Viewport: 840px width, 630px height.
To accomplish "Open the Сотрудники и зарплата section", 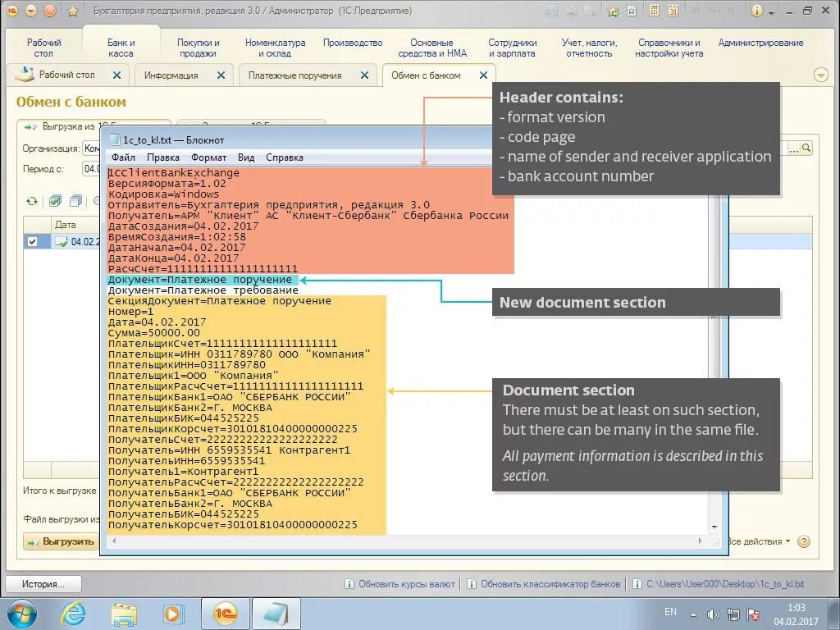I will pyautogui.click(x=512, y=48).
